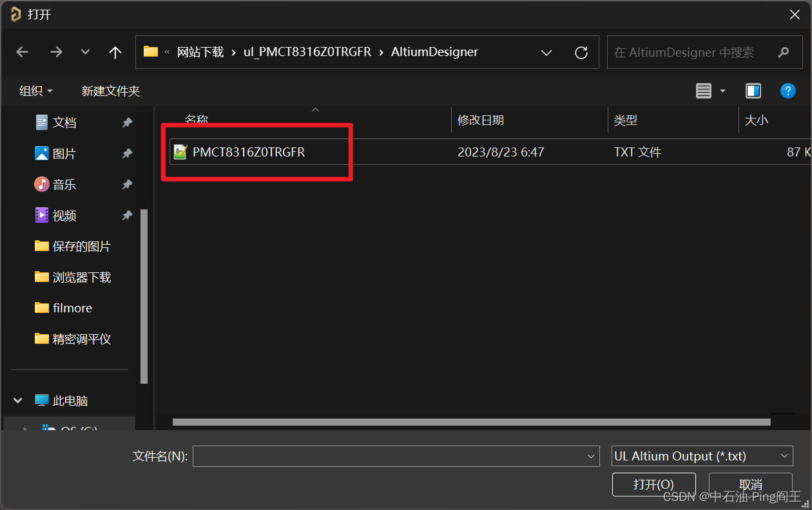Go up one folder level
The image size is (812, 510).
(x=115, y=52)
